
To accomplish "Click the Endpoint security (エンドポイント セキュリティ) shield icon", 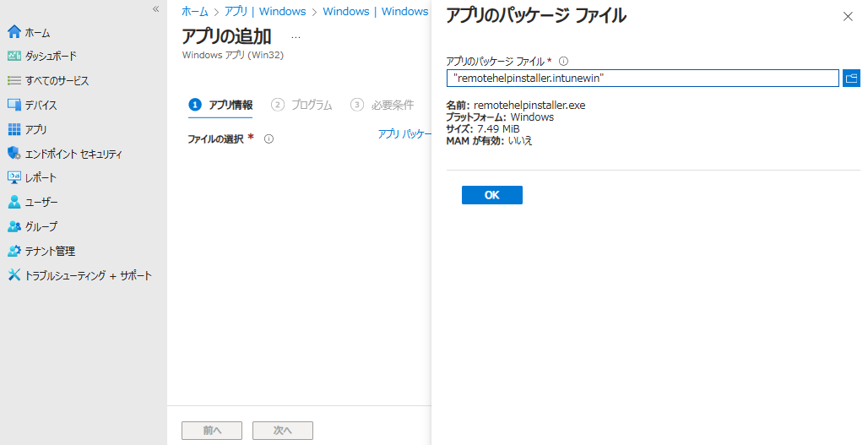I will point(14,154).
